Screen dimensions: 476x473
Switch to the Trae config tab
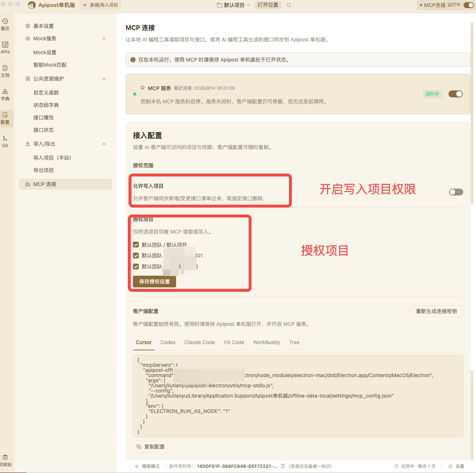294,342
